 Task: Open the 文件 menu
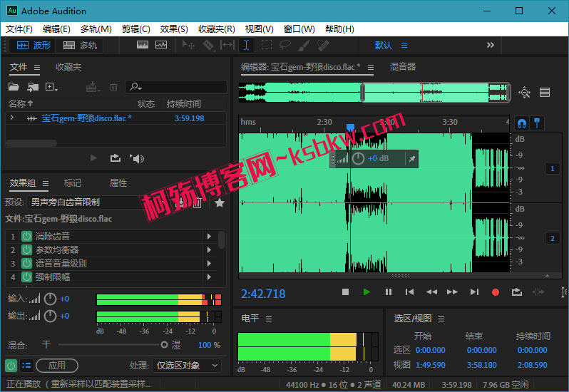19,29
